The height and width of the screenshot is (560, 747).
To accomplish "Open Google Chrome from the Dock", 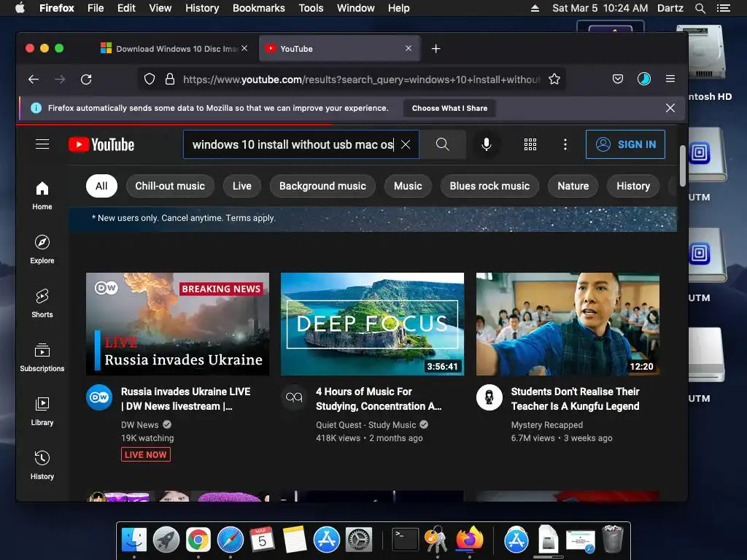I will [198, 540].
